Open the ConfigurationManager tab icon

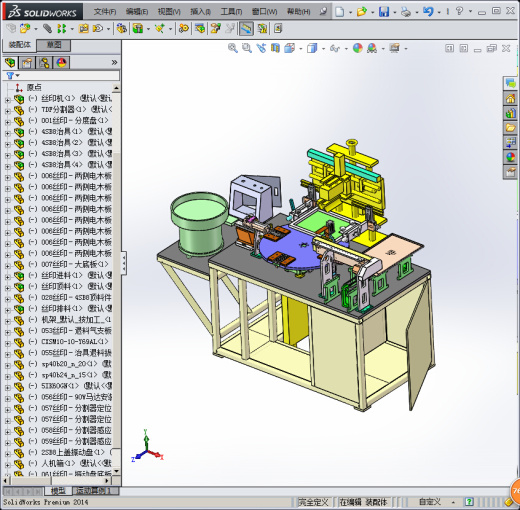(x=44, y=63)
